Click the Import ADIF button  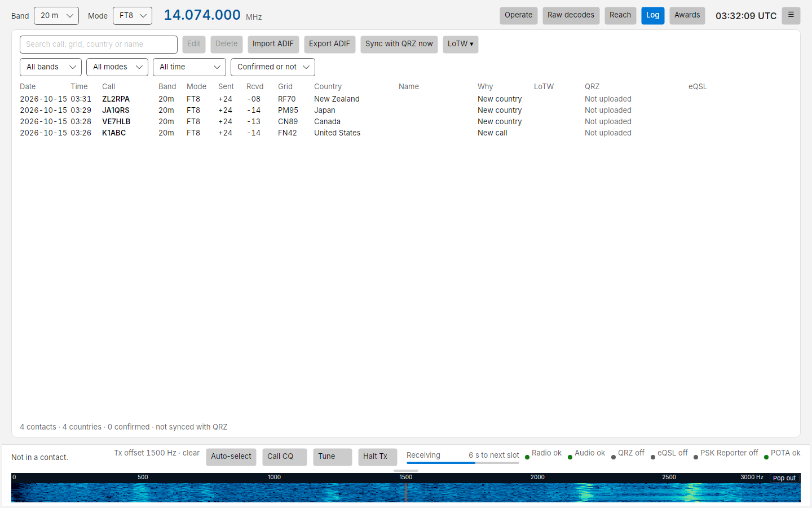click(273, 44)
